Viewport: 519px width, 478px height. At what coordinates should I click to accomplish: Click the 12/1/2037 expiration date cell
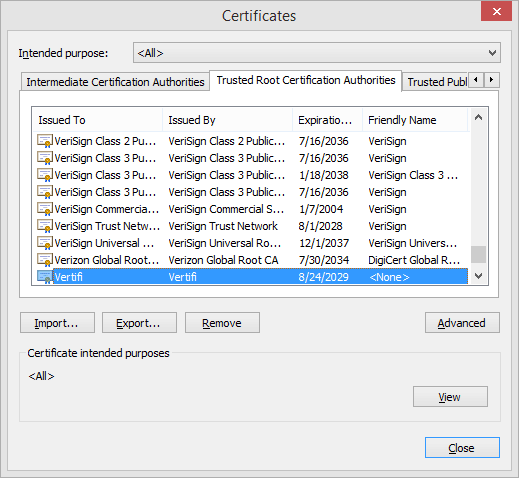pyautogui.click(x=324, y=243)
